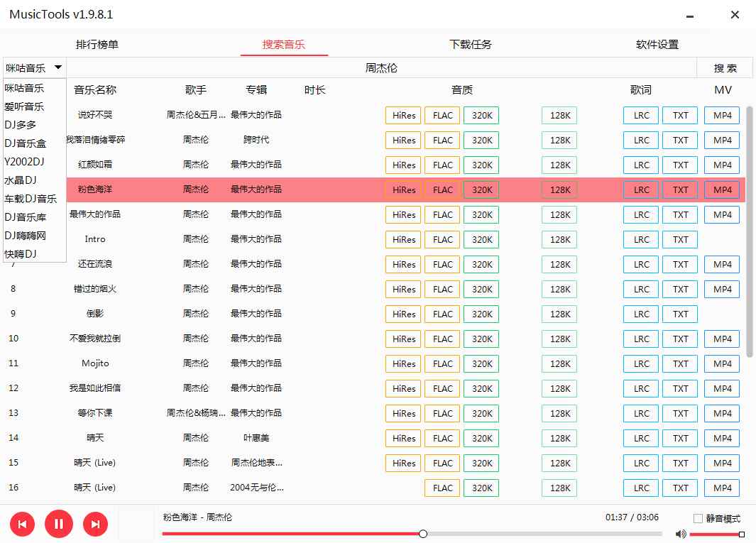The image size is (756, 543).
Task: Download 320K for Mojito
Action: (482, 363)
